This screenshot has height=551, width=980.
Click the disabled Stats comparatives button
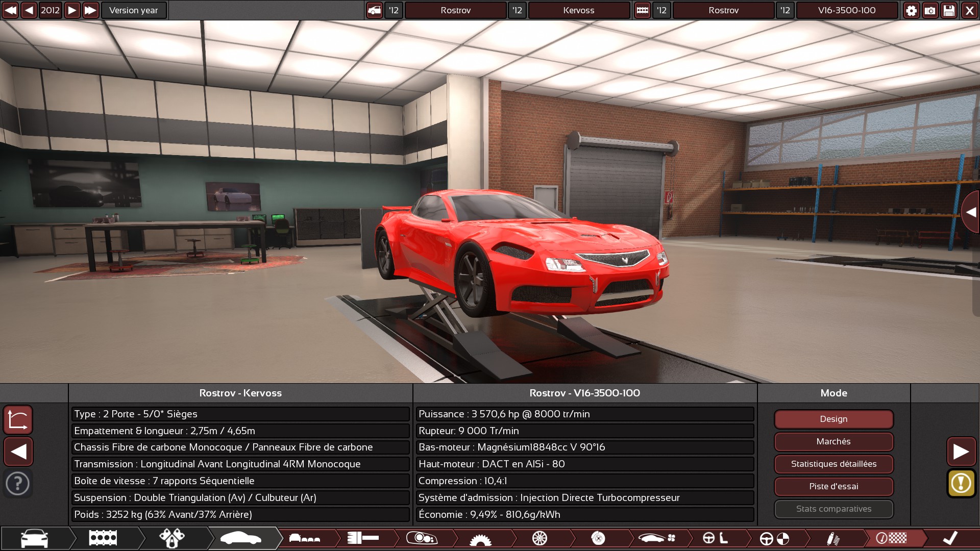coord(834,509)
